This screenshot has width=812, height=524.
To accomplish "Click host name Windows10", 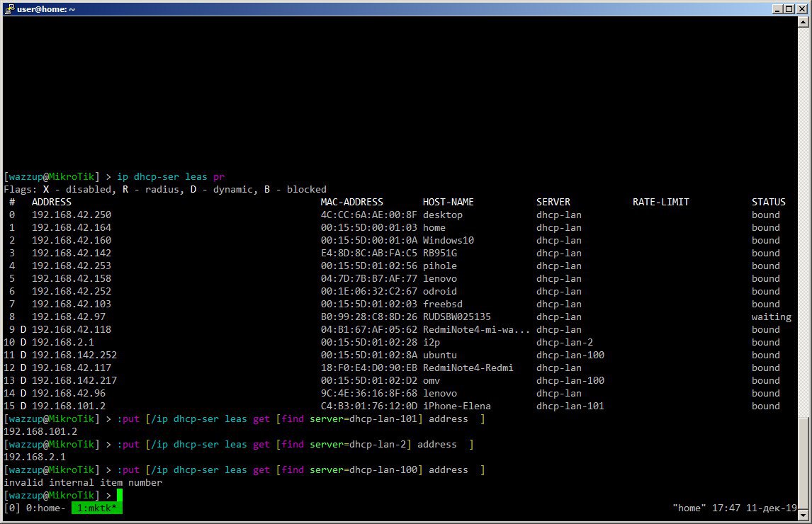I will (x=448, y=240).
